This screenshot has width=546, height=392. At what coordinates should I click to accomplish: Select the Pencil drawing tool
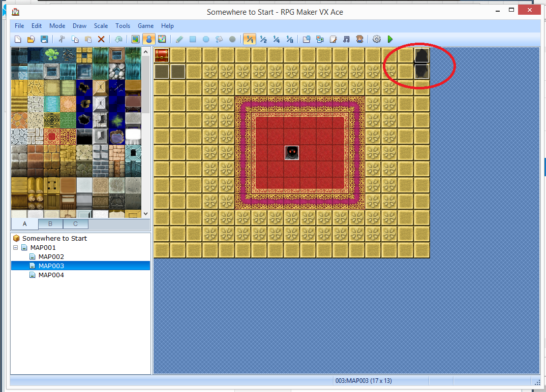pos(179,39)
